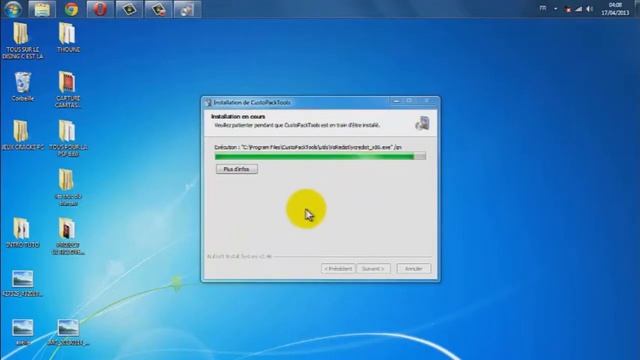Open the volume speaker tray icon
Image resolution: width=640 pixels, height=360 pixels.
pyautogui.click(x=589, y=9)
